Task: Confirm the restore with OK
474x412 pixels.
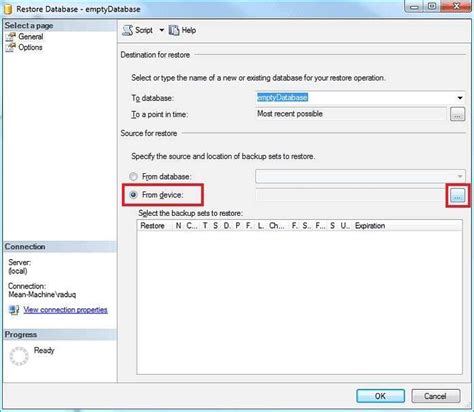Action: [x=380, y=396]
